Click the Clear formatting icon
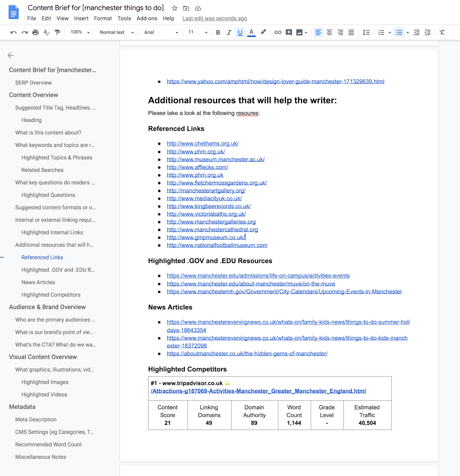The image size is (460, 476). click(x=442, y=32)
